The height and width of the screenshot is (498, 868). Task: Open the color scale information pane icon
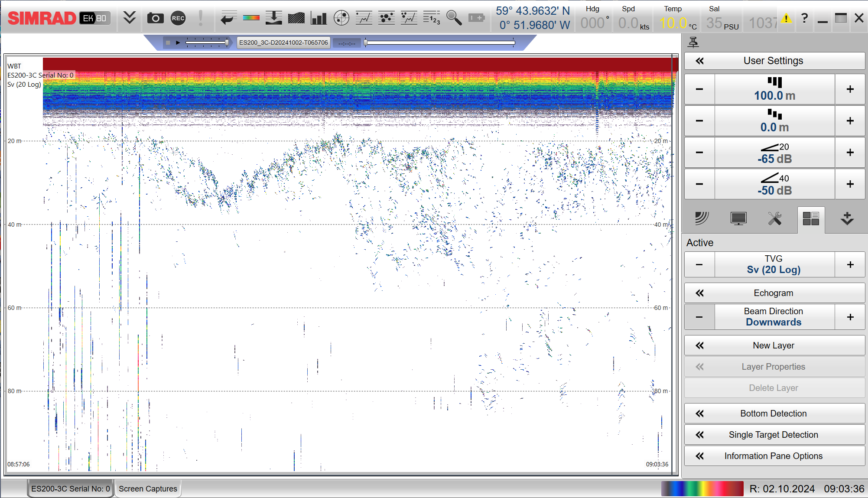click(251, 18)
